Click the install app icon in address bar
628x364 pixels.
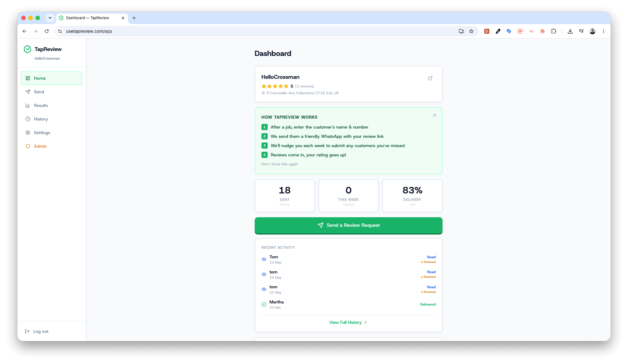click(461, 31)
